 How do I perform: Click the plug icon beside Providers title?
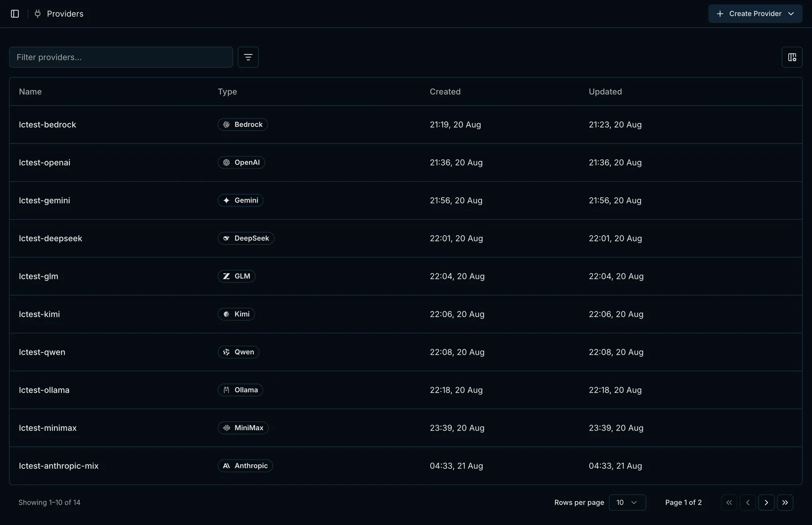(x=38, y=14)
